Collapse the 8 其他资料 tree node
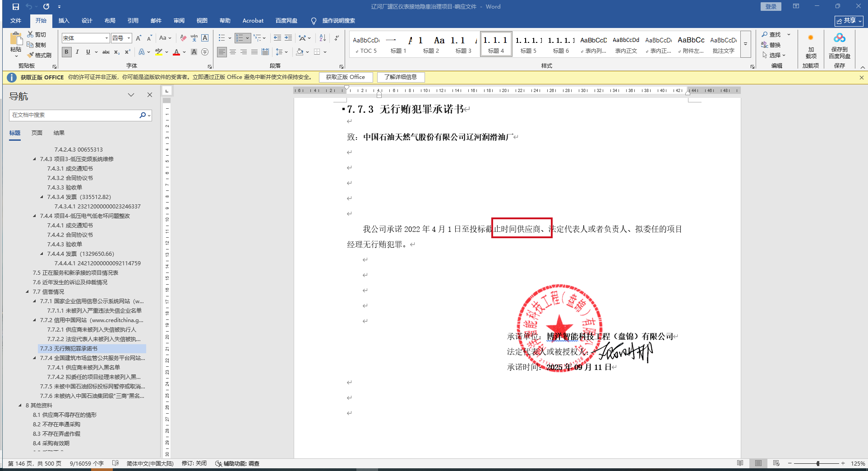This screenshot has height=471, width=868. [x=20, y=406]
